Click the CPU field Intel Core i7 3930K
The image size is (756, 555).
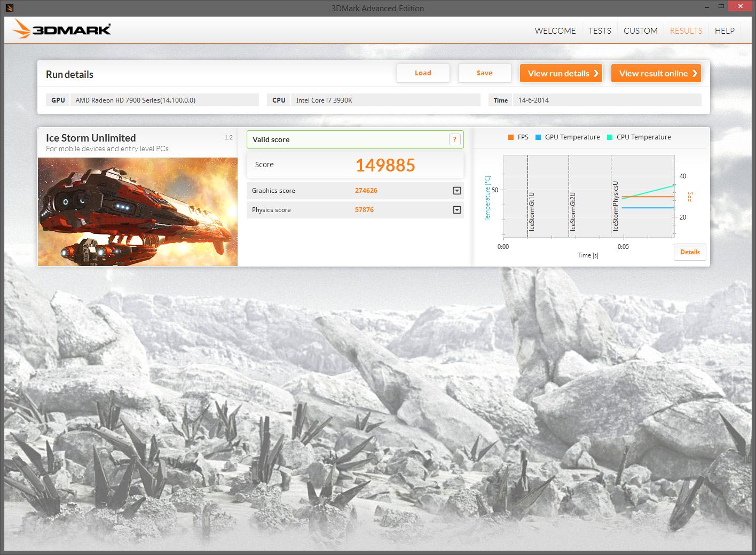tap(385, 100)
